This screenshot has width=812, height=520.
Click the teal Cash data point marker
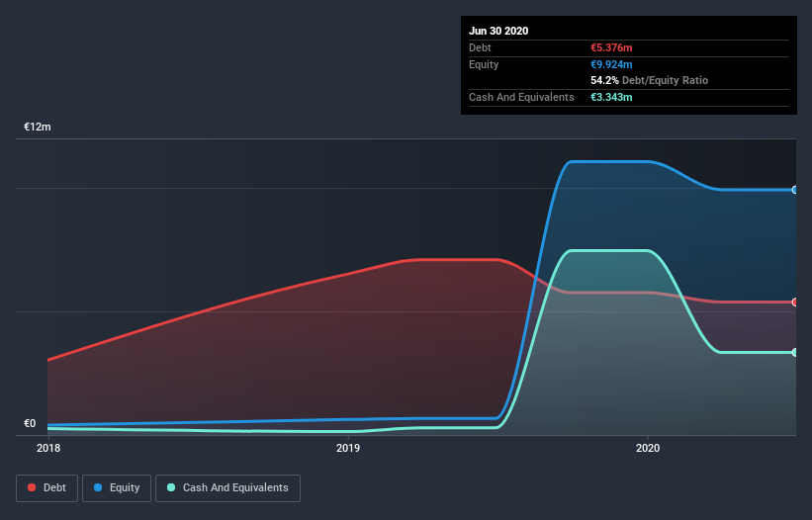795,352
